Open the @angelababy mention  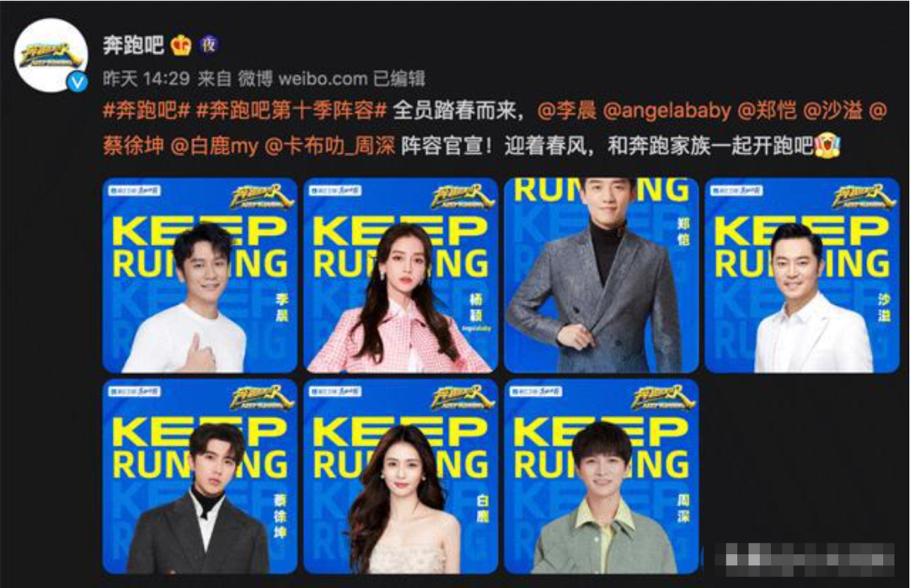coord(666,110)
